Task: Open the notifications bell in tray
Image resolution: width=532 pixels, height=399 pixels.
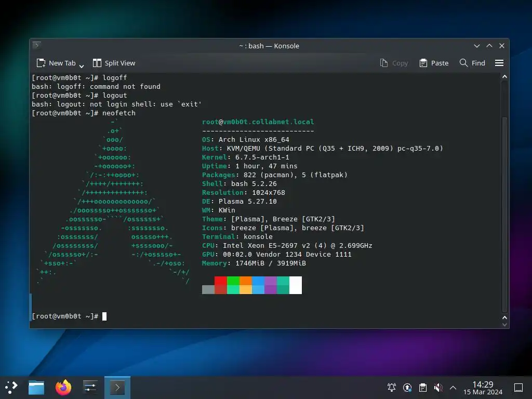Action: click(x=392, y=388)
